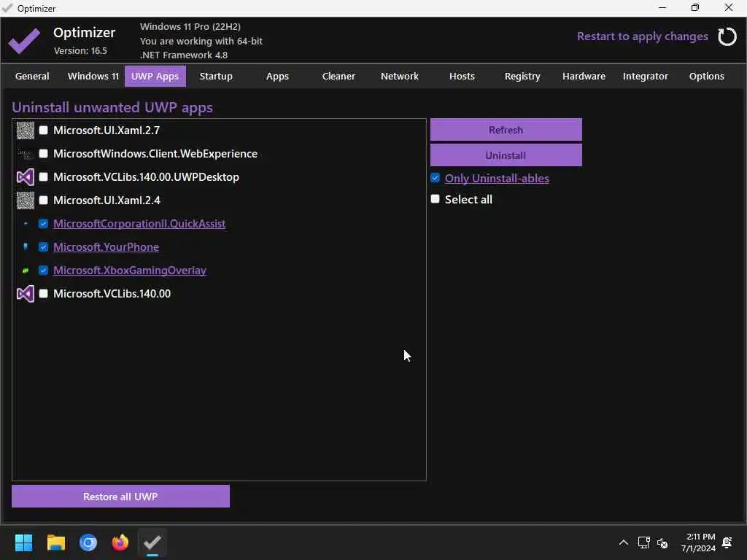This screenshot has height=560, width=747.
Task: Click the Restore all UWP button
Action: click(x=120, y=497)
